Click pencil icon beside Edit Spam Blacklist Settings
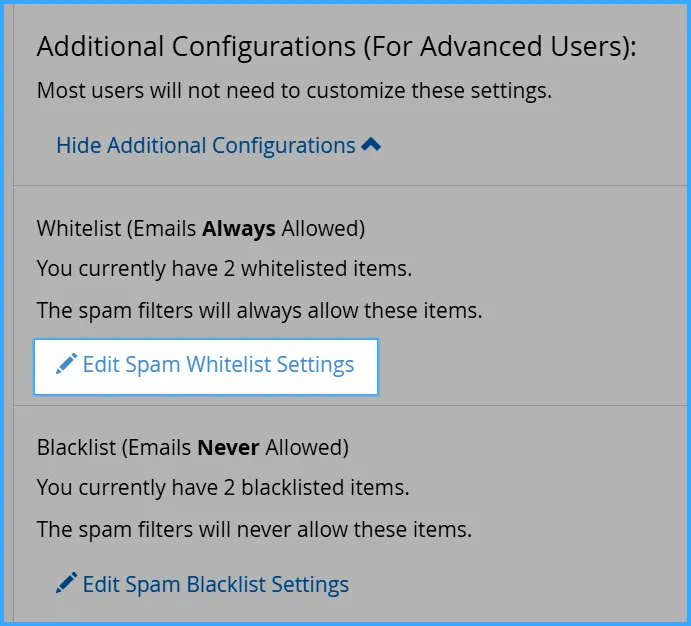The image size is (691, 626). click(x=66, y=583)
